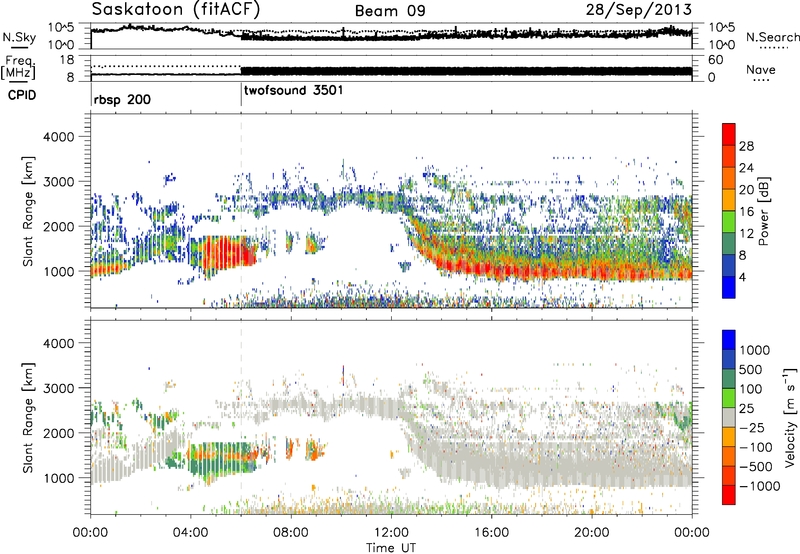Screen dimensions: 800x554
Task: Click the 18 tick of frequency axis
Action: [x=67, y=60]
